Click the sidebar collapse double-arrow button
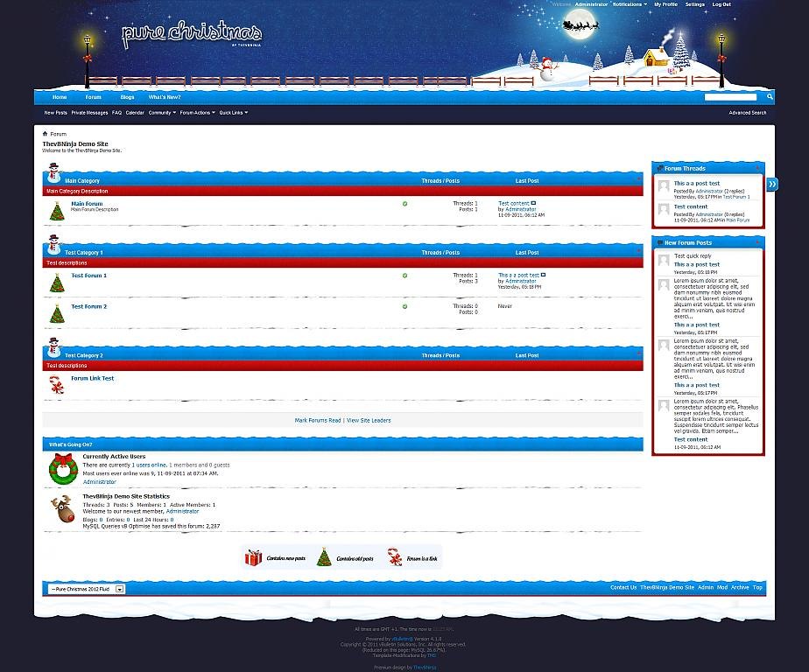Image resolution: width=809 pixels, height=672 pixels. 772,184
